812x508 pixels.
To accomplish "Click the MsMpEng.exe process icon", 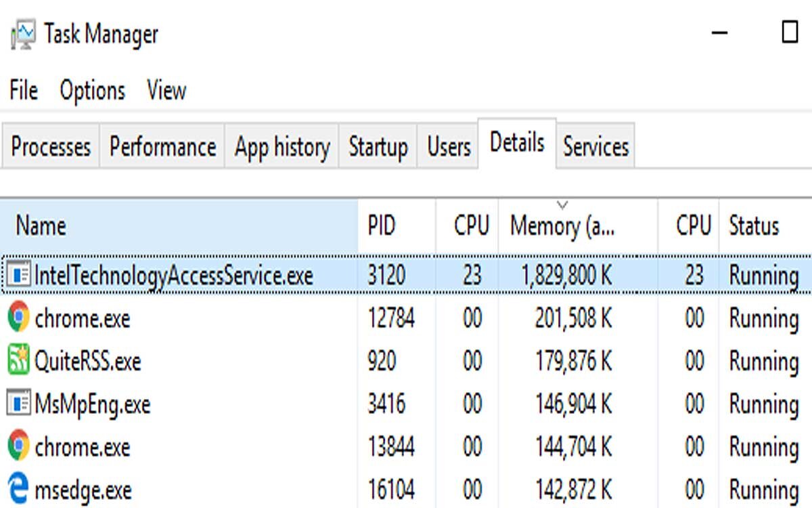I will pos(18,404).
